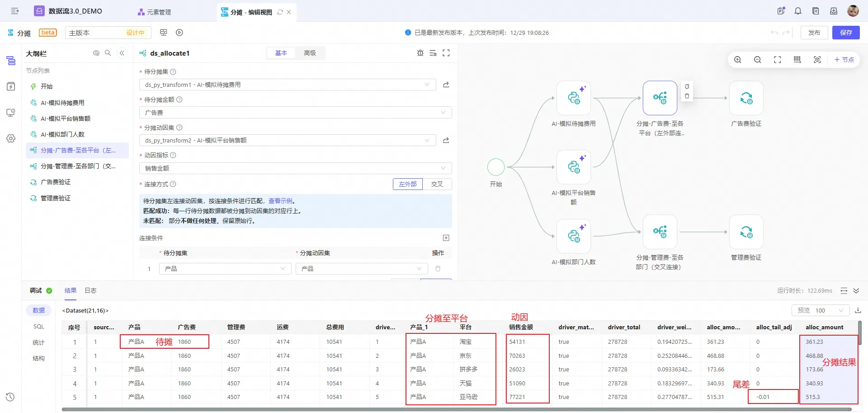Switch join mode to 交叉

437,184
